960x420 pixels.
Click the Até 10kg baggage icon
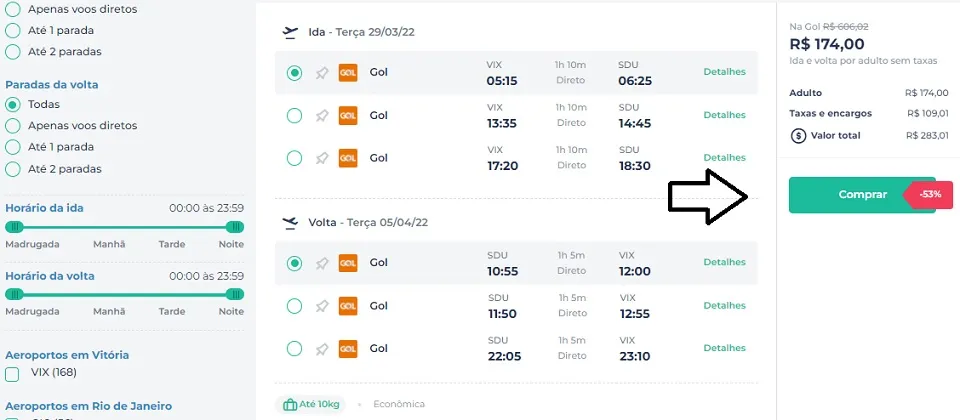pyautogui.click(x=290, y=404)
